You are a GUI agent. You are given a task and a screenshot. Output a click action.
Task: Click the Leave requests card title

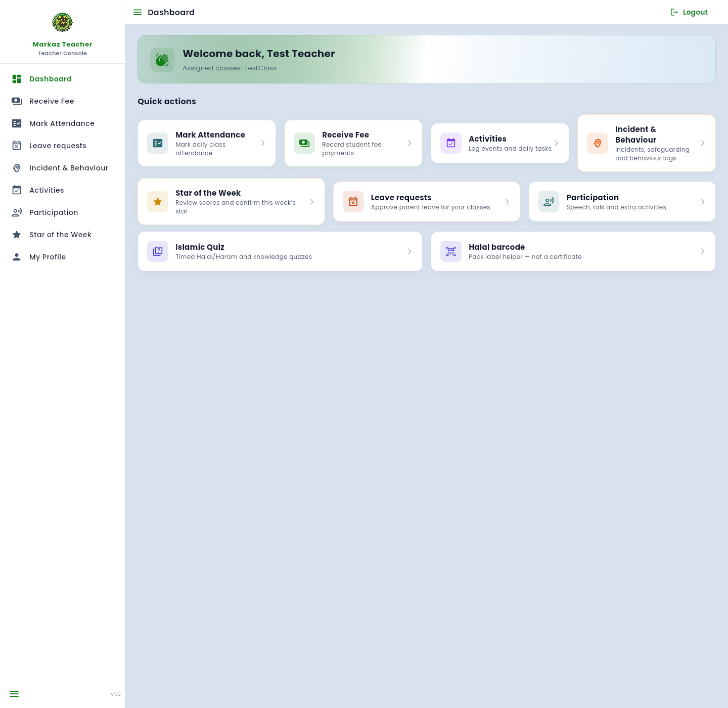pos(401,197)
